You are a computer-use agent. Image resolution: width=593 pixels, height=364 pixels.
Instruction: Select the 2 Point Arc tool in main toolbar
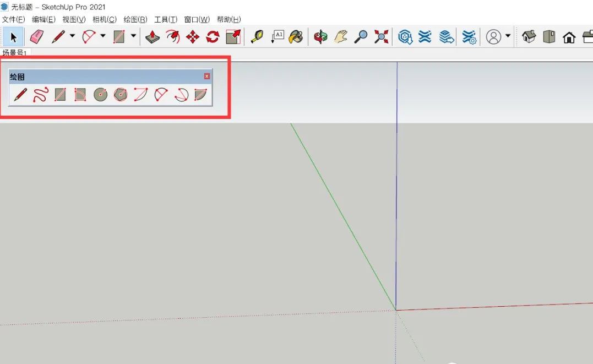pos(89,37)
